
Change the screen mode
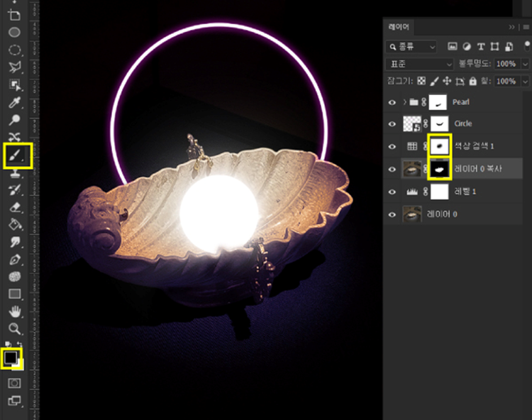pyautogui.click(x=14, y=400)
